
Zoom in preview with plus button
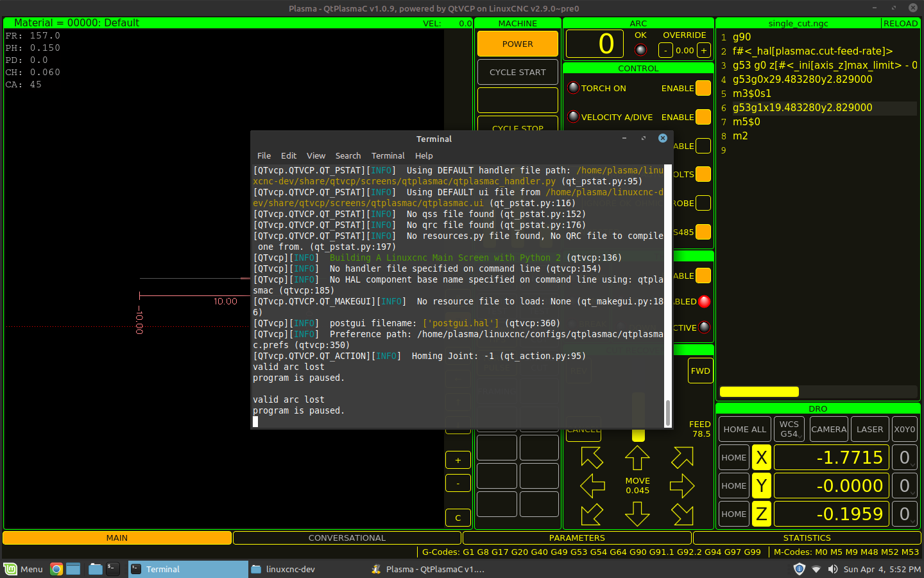tap(458, 460)
